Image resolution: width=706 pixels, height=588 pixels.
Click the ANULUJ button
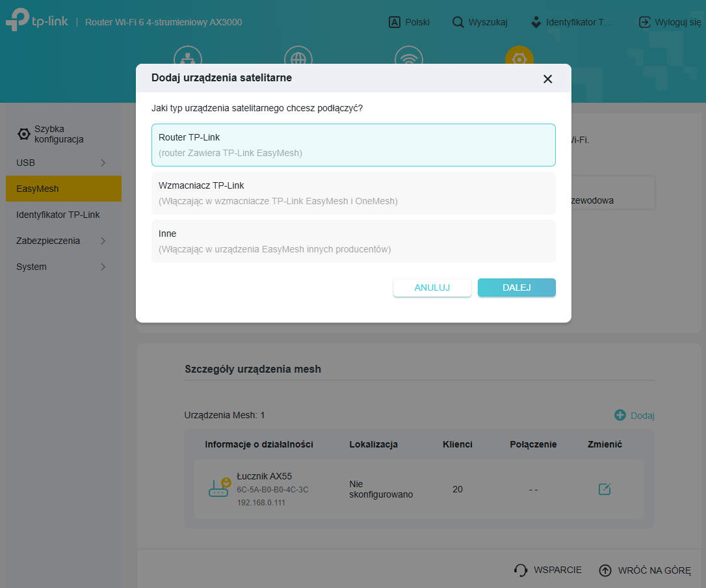tap(432, 287)
